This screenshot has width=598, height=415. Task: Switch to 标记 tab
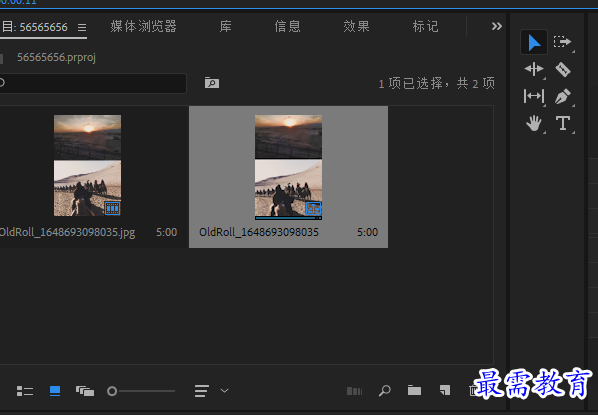(x=425, y=26)
